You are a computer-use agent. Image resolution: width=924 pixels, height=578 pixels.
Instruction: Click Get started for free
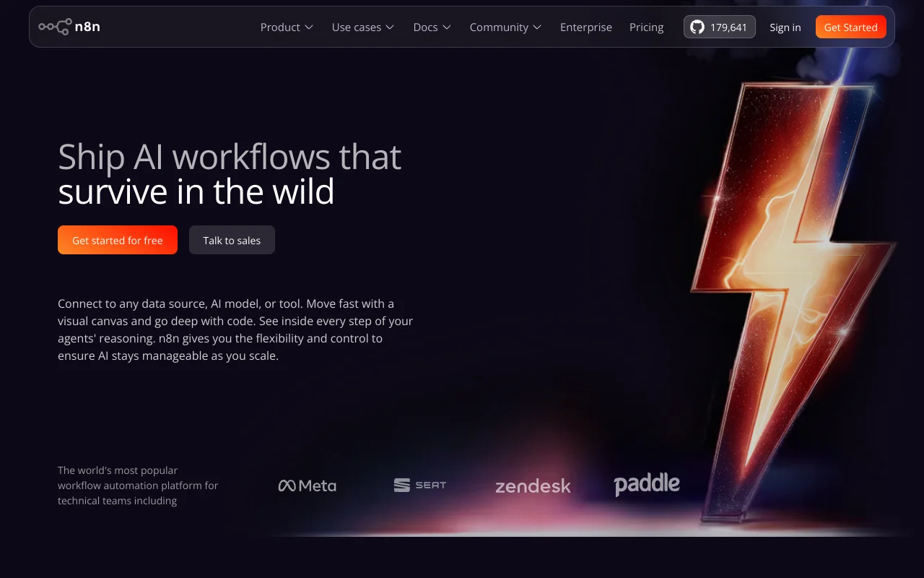tap(118, 241)
